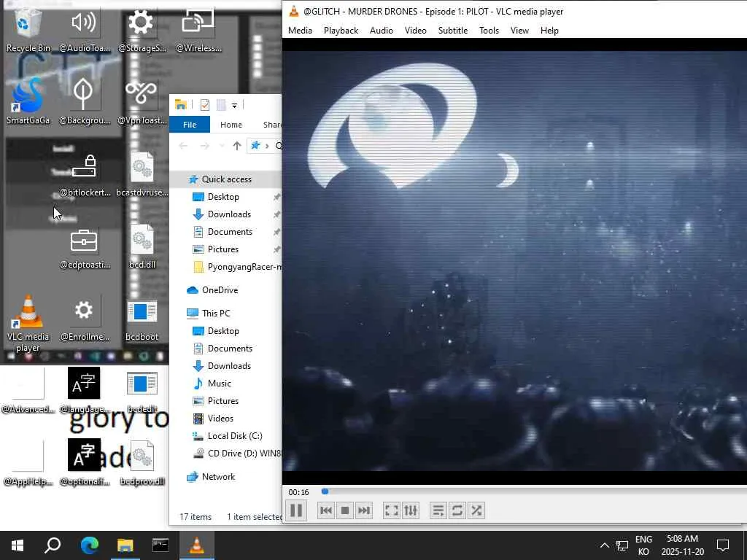Click the elapsed time 00:16 label
This screenshot has height=560, width=747.
click(298, 492)
